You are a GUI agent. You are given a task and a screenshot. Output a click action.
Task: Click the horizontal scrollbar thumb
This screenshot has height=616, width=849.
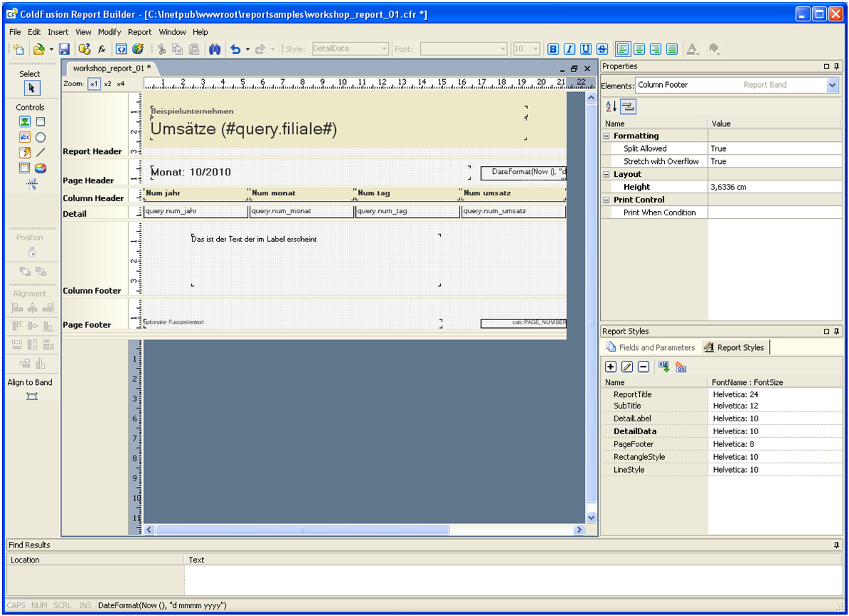(x=303, y=530)
